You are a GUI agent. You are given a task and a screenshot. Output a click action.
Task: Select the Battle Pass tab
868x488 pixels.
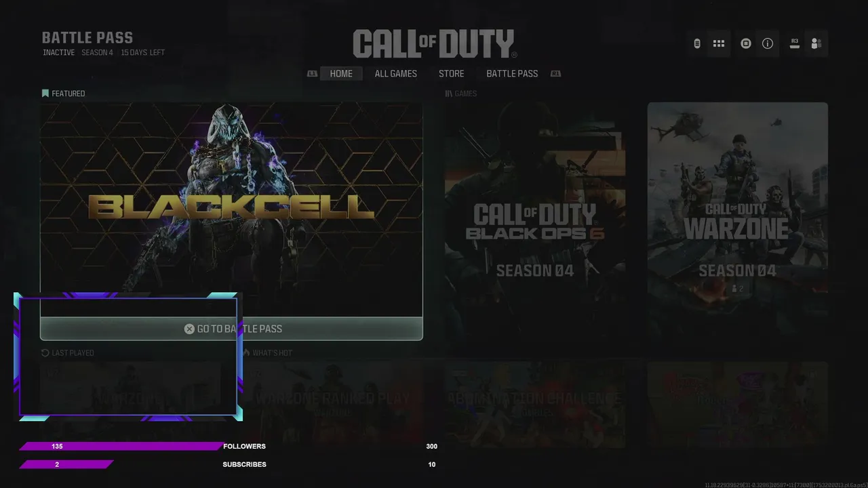tap(512, 73)
